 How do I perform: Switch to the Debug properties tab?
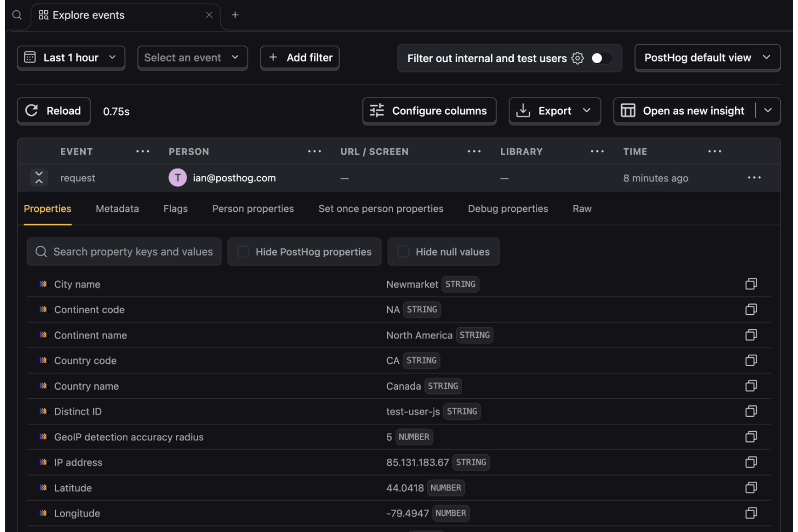pyautogui.click(x=508, y=209)
